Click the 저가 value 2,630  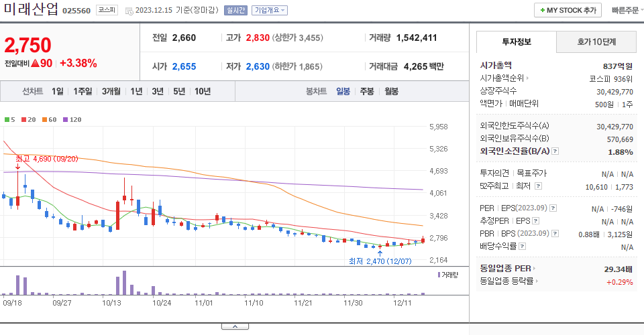258,66
